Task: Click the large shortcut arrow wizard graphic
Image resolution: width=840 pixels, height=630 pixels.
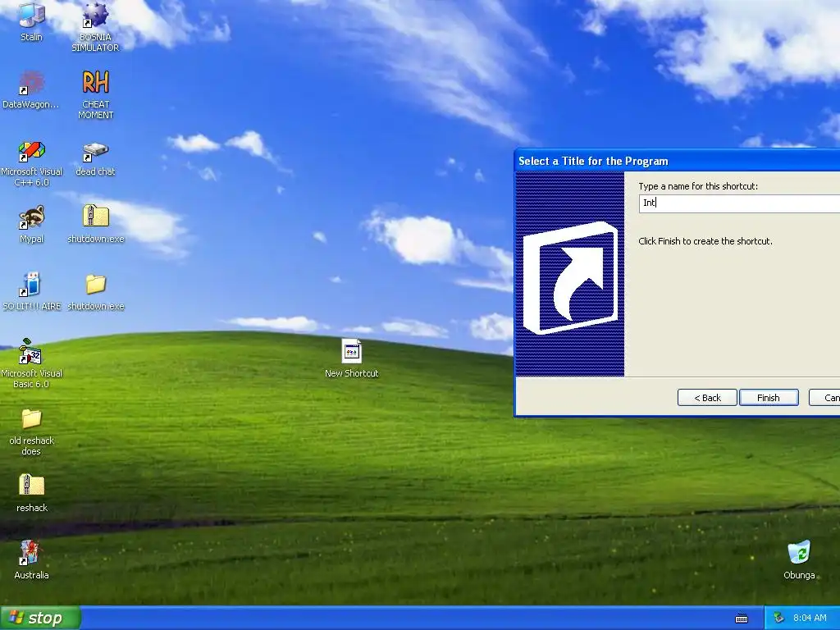Action: [x=570, y=278]
